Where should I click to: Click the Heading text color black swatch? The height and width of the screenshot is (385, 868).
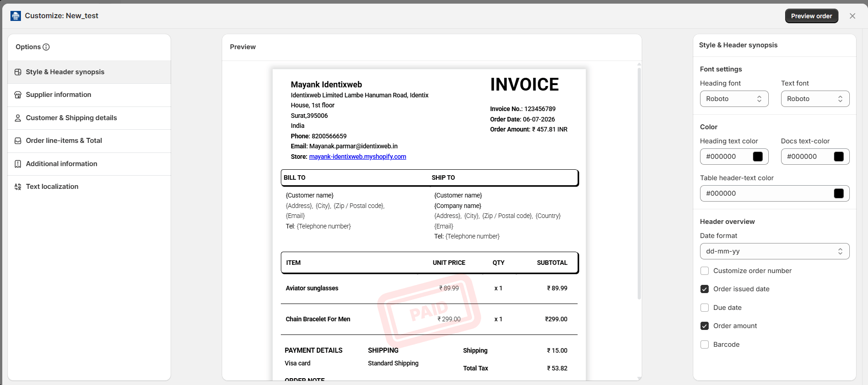(x=758, y=157)
